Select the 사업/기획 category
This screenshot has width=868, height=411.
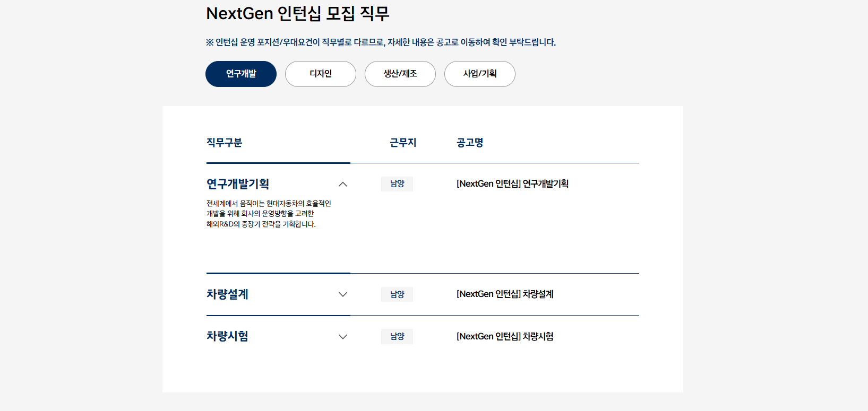[x=479, y=74]
